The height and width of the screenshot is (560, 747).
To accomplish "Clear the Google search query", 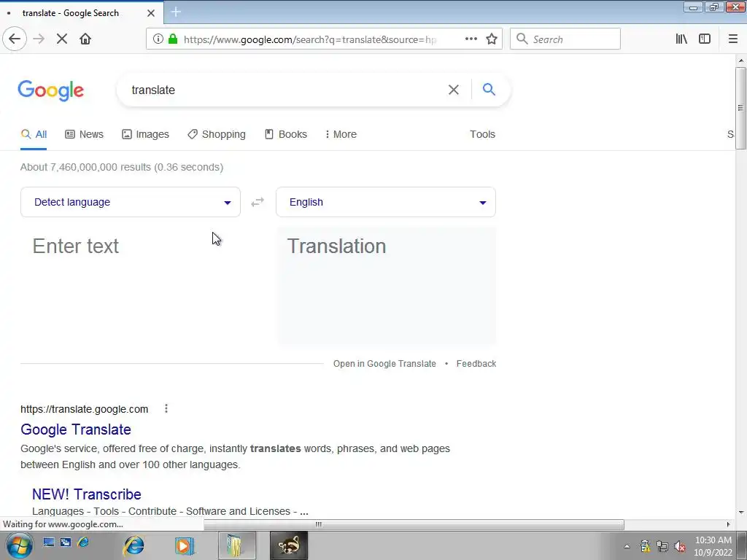I will [454, 90].
